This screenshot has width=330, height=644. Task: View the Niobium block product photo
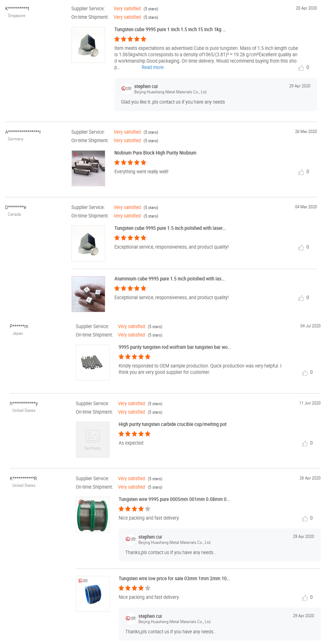[88, 168]
